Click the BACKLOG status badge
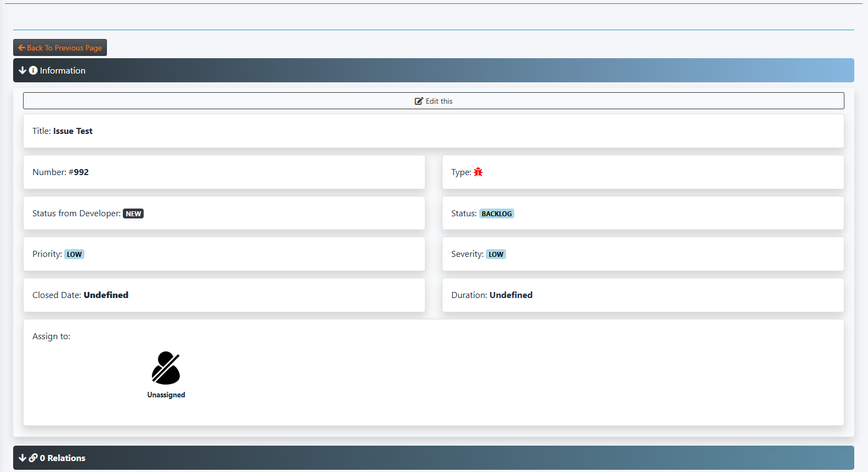The width and height of the screenshot is (868, 472). click(496, 213)
